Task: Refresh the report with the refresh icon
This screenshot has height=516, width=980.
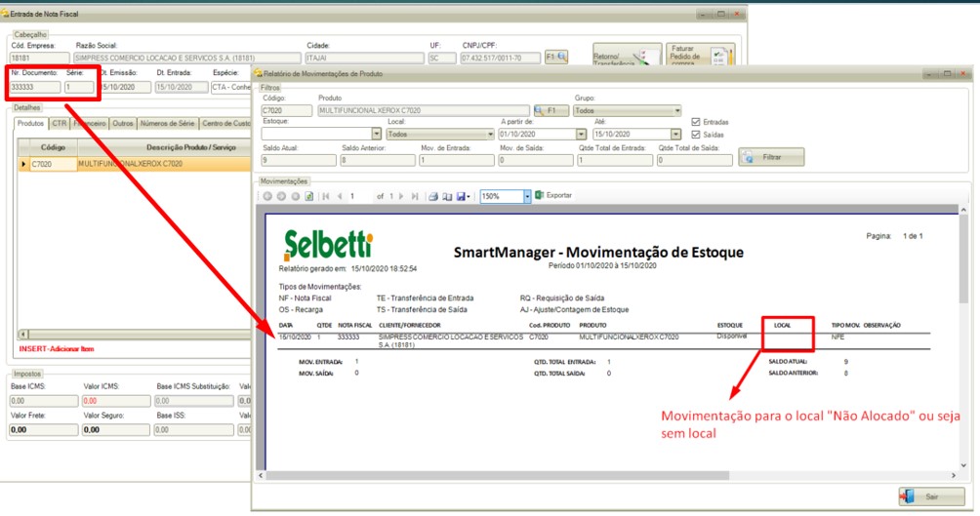Action: [308, 196]
